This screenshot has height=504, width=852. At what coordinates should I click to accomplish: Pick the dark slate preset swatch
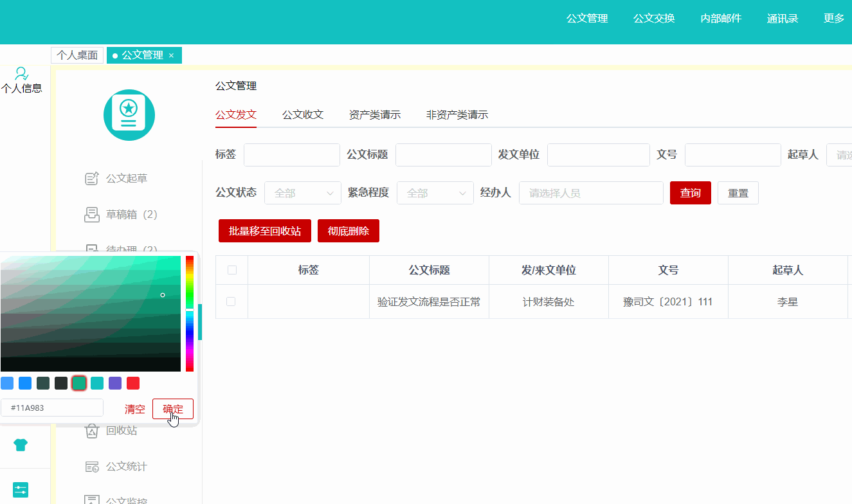coord(43,383)
